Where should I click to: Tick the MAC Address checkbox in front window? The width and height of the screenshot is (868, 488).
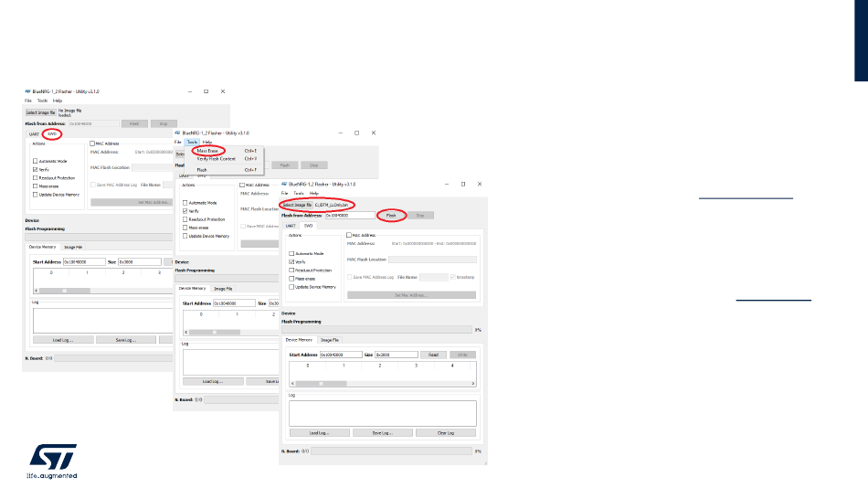coord(350,235)
